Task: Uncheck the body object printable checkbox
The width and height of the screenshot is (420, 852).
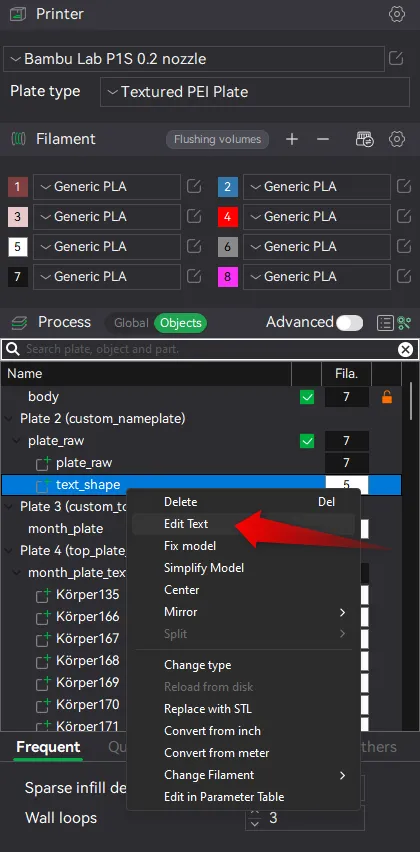Action: tap(307, 398)
